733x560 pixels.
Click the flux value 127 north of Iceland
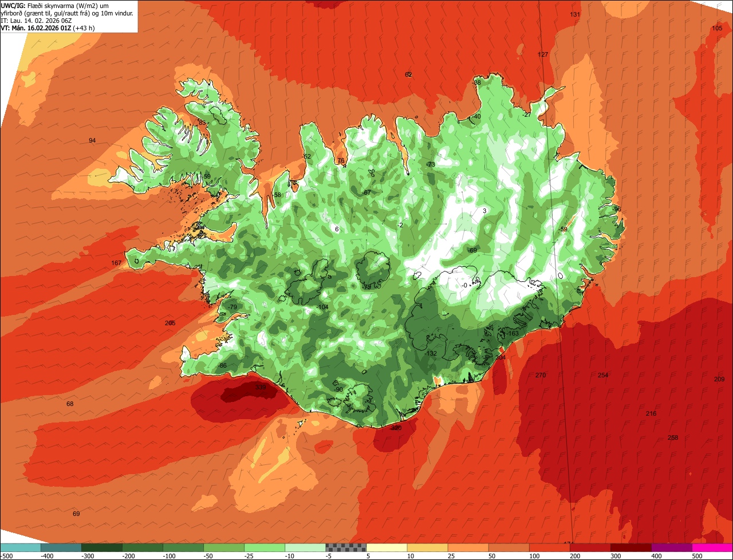click(543, 55)
